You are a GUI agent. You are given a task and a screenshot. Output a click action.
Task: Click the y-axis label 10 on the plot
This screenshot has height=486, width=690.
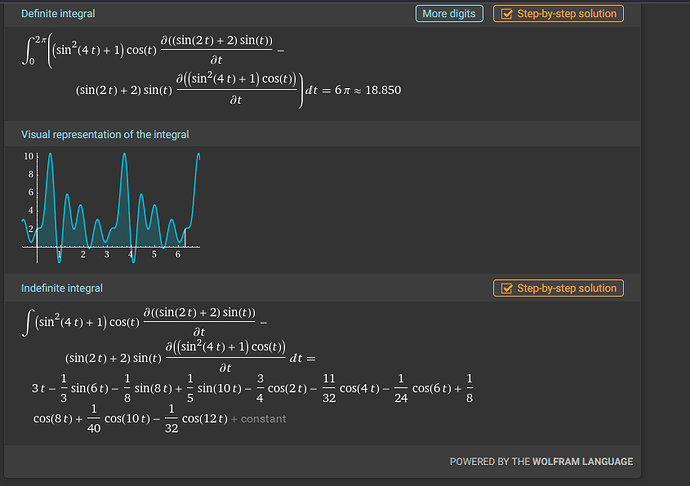tap(29, 157)
